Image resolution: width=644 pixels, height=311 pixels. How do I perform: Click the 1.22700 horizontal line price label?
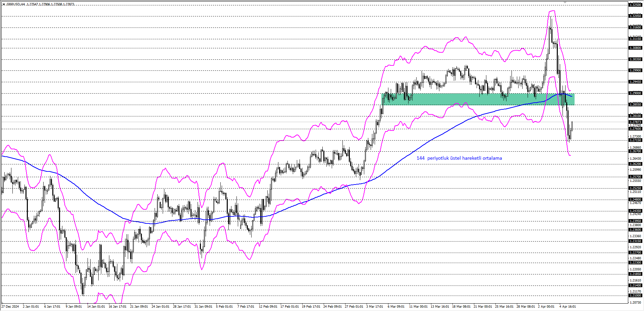pyautogui.click(x=635, y=253)
